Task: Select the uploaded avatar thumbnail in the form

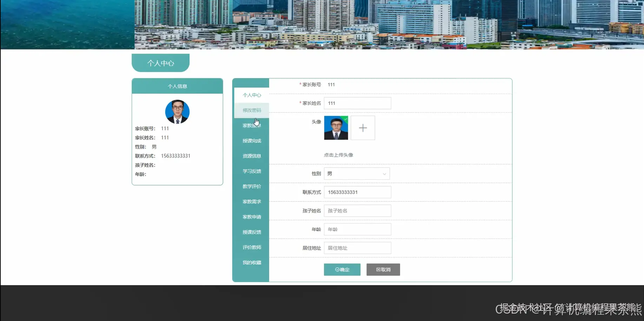Action: click(336, 128)
